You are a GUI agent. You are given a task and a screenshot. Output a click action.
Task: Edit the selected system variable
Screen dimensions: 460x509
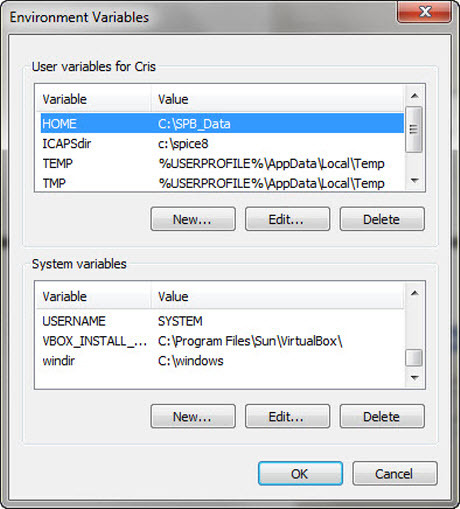[x=287, y=416]
